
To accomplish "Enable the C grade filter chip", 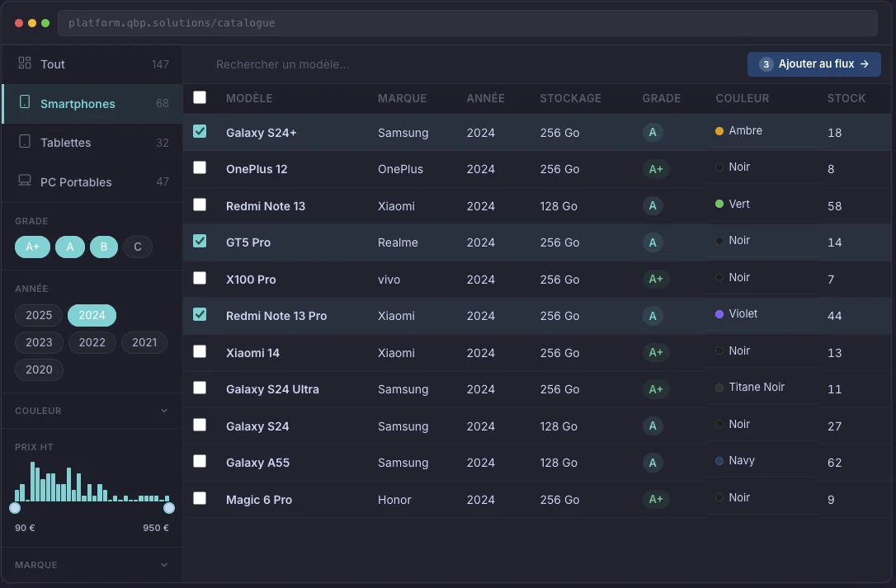I will click(138, 247).
